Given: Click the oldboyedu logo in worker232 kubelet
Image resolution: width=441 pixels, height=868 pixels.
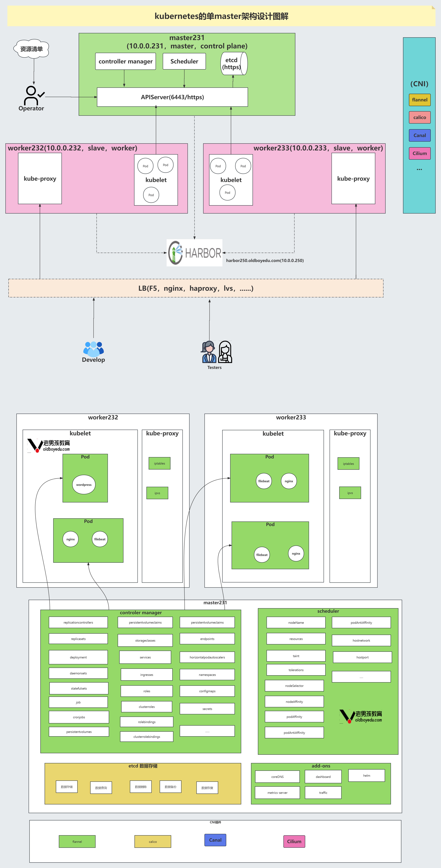Looking at the screenshot, I should tap(49, 445).
